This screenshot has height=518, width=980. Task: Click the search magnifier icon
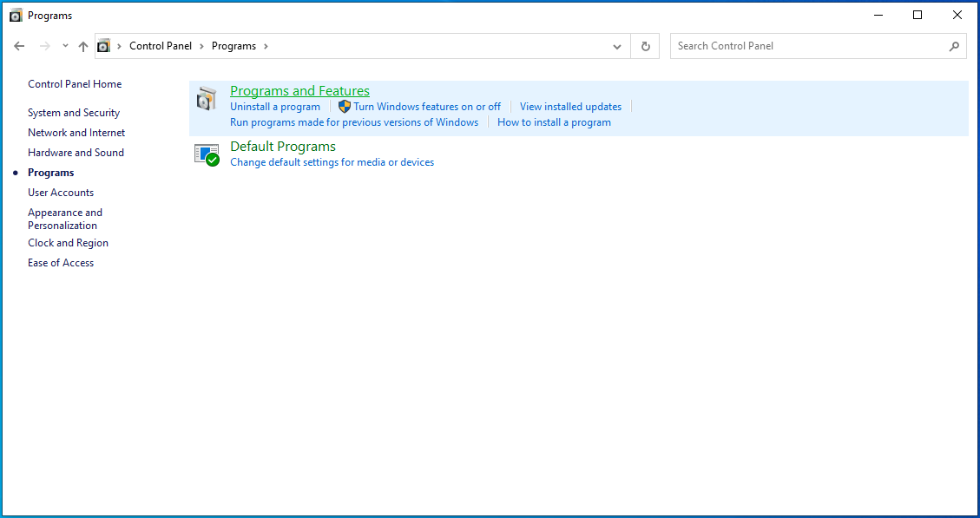(954, 47)
